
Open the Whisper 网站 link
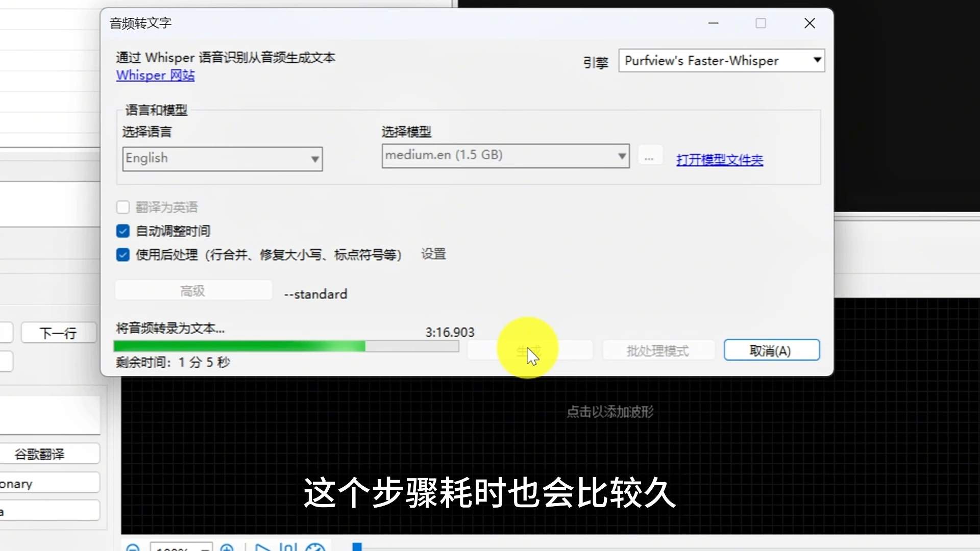coord(155,76)
